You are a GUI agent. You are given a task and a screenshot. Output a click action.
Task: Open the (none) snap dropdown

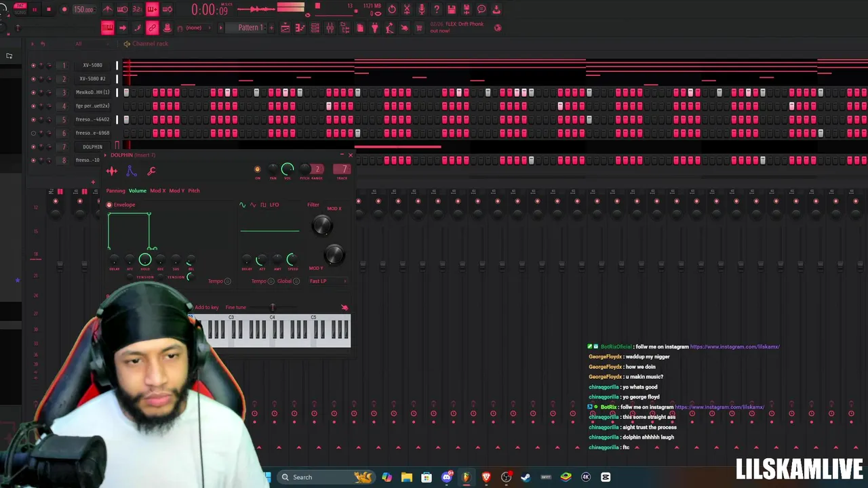tap(194, 28)
